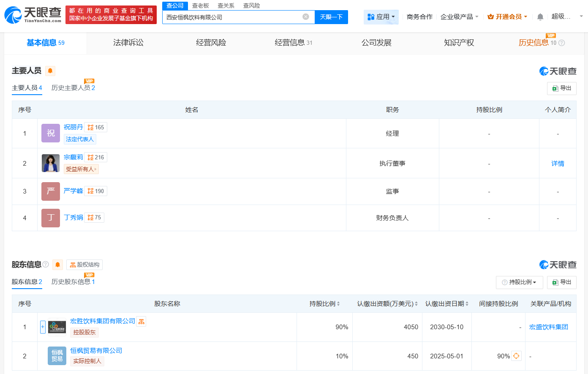This screenshot has height=374, width=588.
Task: Switch to the 法律诉讼 tab
Action: [x=128, y=43]
